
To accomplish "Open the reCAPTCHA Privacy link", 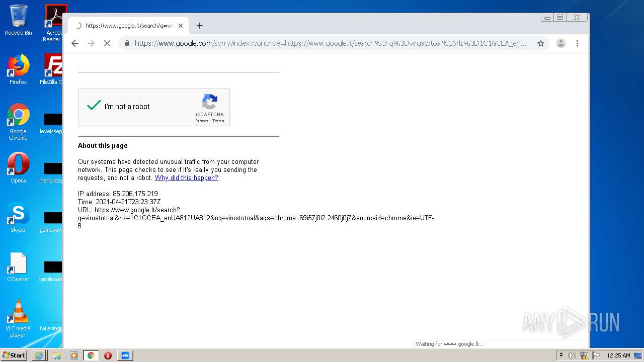I will tap(201, 121).
